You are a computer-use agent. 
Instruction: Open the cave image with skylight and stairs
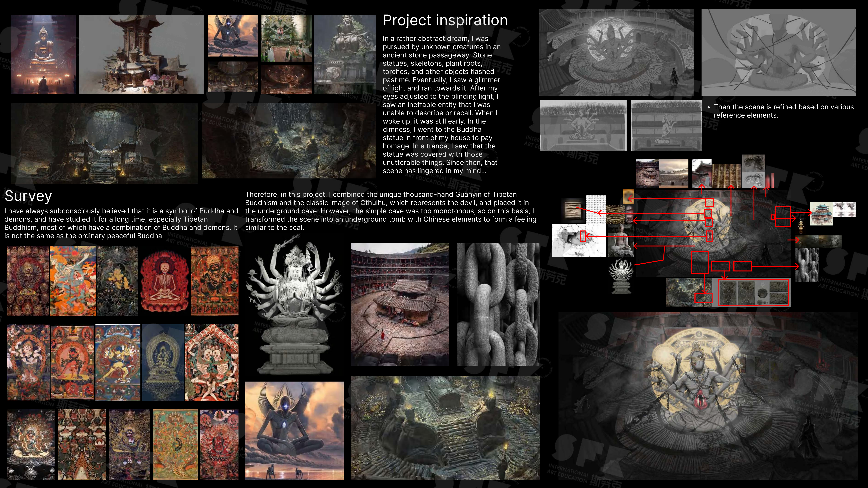105,143
